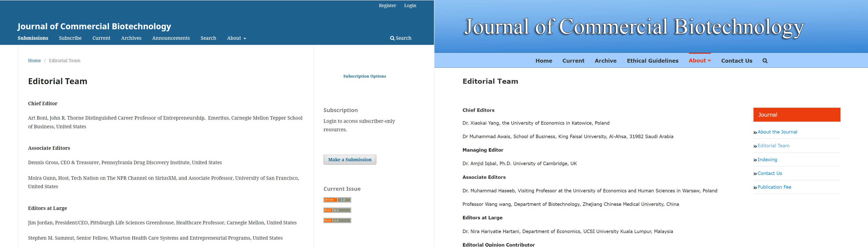Click the Login link at top
The height and width of the screenshot is (247, 868).
click(x=410, y=5)
